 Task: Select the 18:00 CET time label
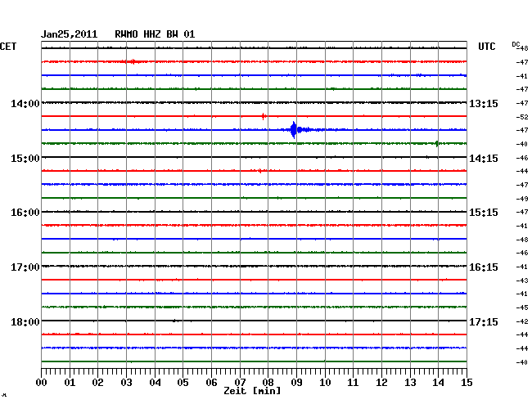point(25,321)
